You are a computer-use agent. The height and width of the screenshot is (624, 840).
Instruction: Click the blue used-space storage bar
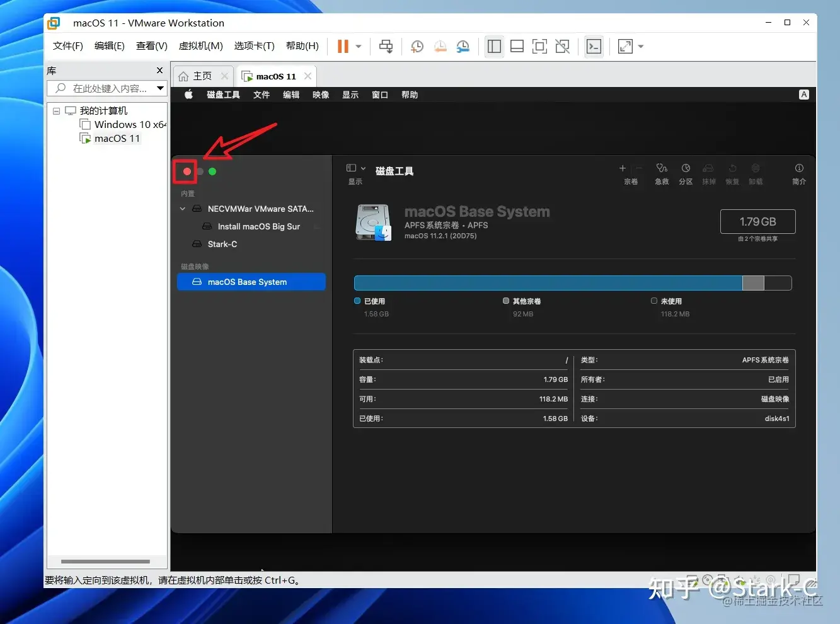coord(548,283)
